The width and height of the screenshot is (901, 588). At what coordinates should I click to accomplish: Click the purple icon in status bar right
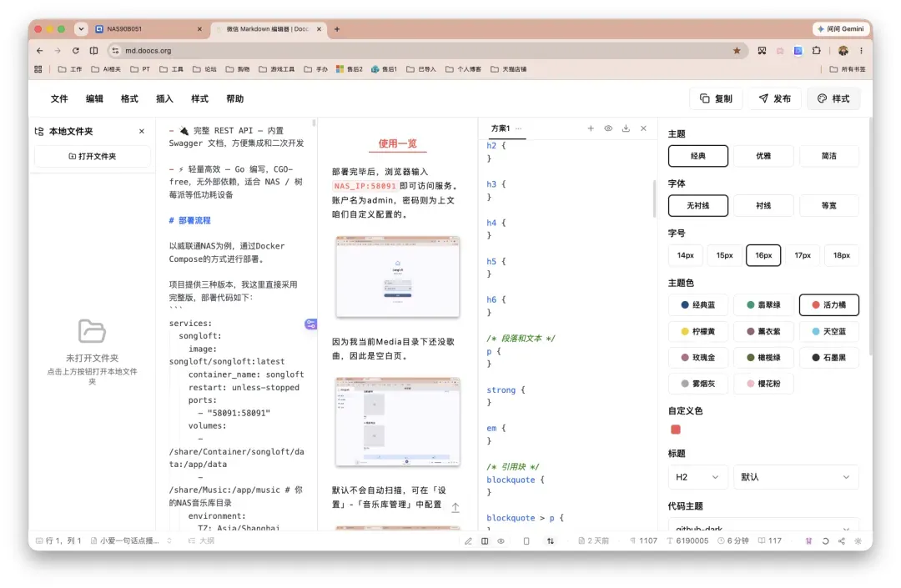[x=808, y=541]
